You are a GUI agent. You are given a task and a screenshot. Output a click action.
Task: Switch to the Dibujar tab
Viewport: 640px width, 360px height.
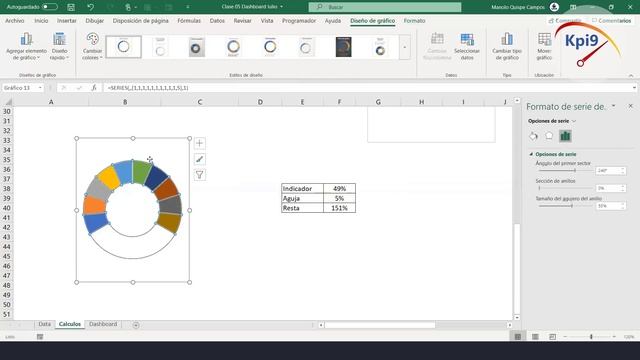click(x=95, y=20)
